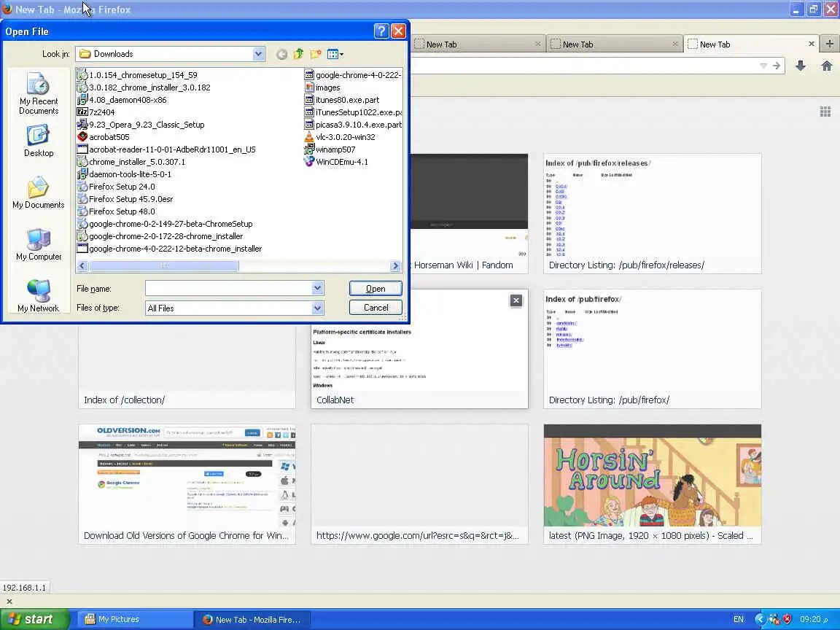Click the Help question mark in Open File dialog
Viewport: 840px width, 630px height.
tap(381, 31)
